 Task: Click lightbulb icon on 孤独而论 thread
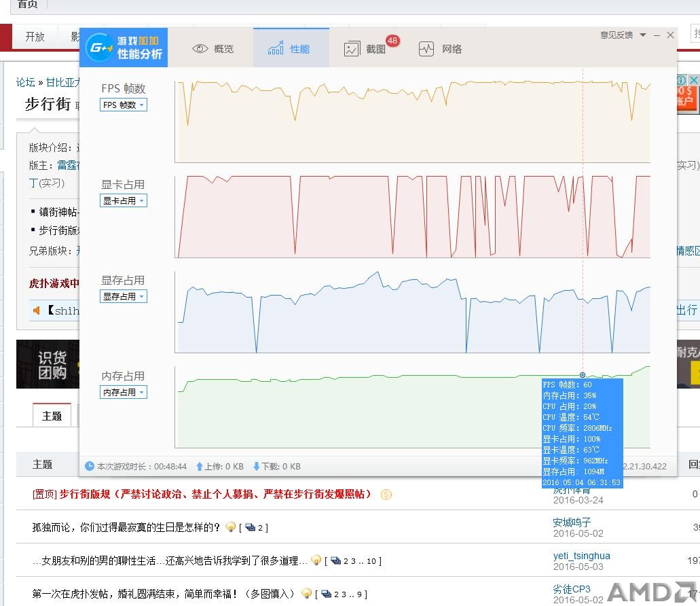[230, 527]
